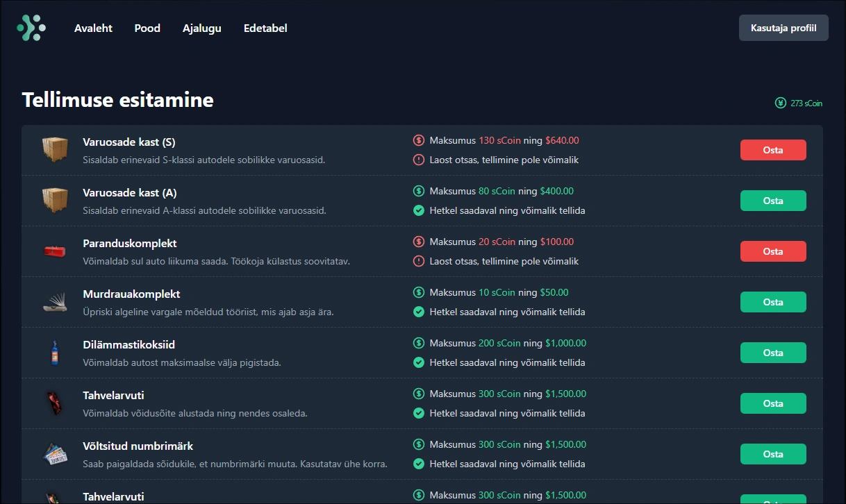Open the Ajalugu page
This screenshot has height=504, width=846.
pyautogui.click(x=202, y=28)
